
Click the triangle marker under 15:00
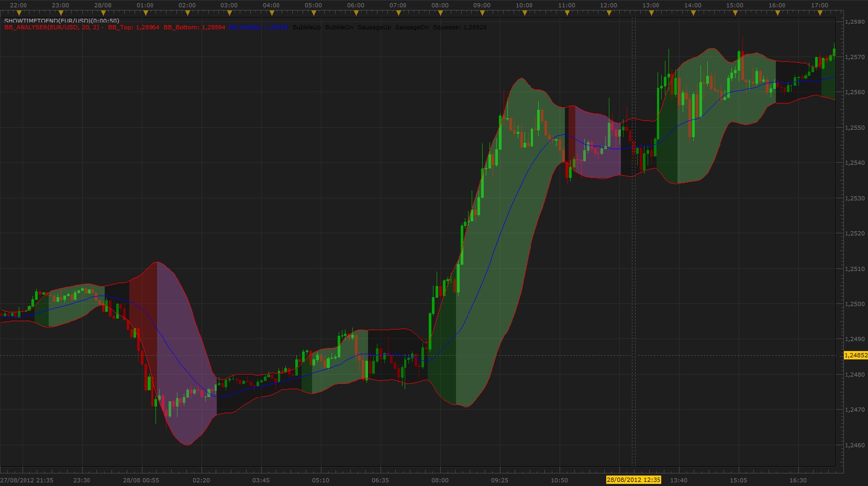pyautogui.click(x=735, y=12)
